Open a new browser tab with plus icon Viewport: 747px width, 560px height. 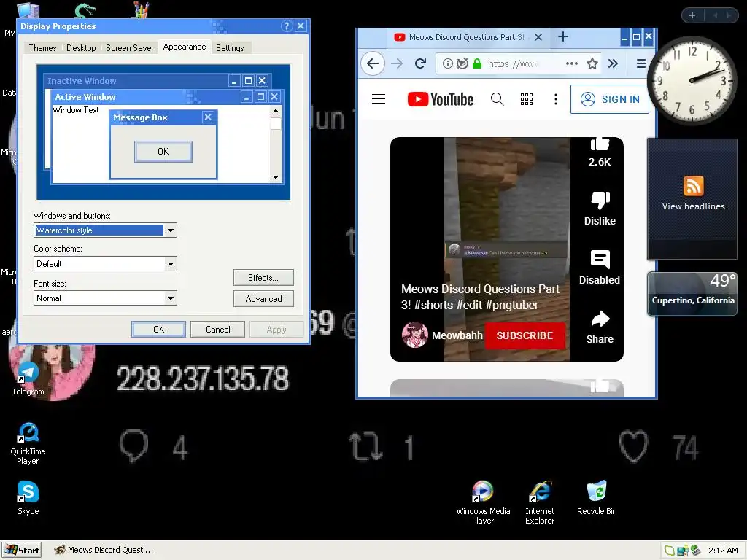point(563,36)
